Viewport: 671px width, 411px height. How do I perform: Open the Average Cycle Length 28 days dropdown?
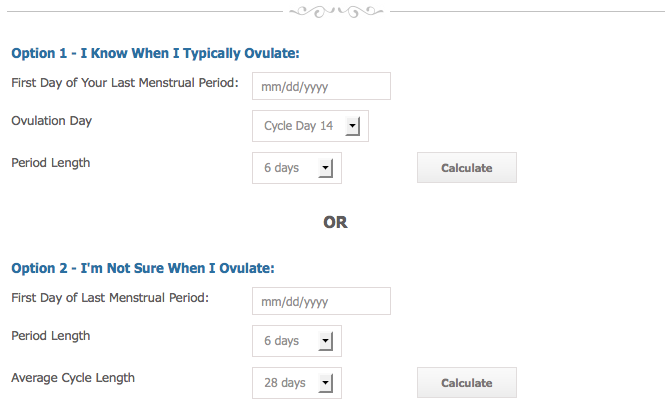pos(297,383)
